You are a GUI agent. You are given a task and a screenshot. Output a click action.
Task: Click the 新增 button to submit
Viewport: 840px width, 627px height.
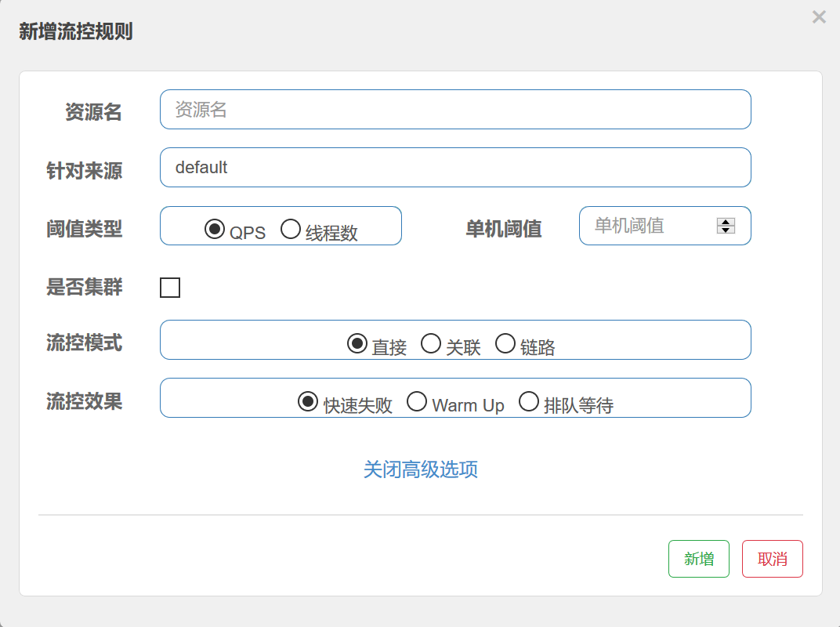coord(698,558)
